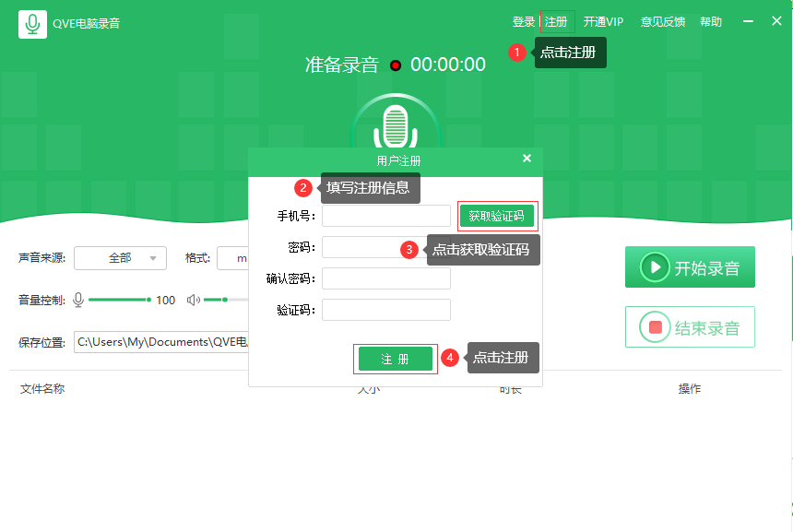
Task: Click 获取验证码 to get verification code
Action: click(x=497, y=215)
